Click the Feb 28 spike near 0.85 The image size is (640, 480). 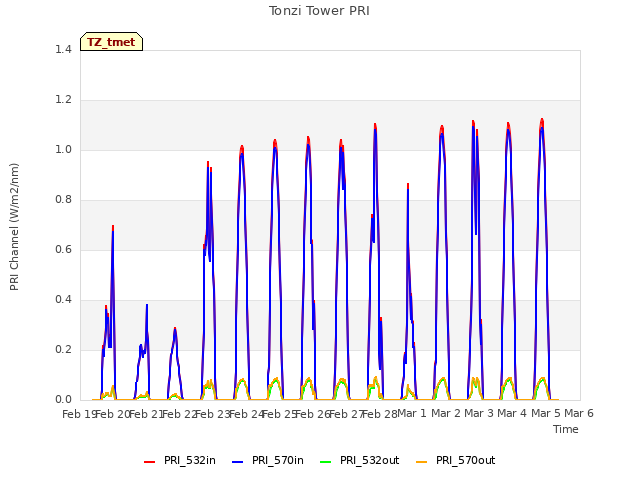[408, 186]
